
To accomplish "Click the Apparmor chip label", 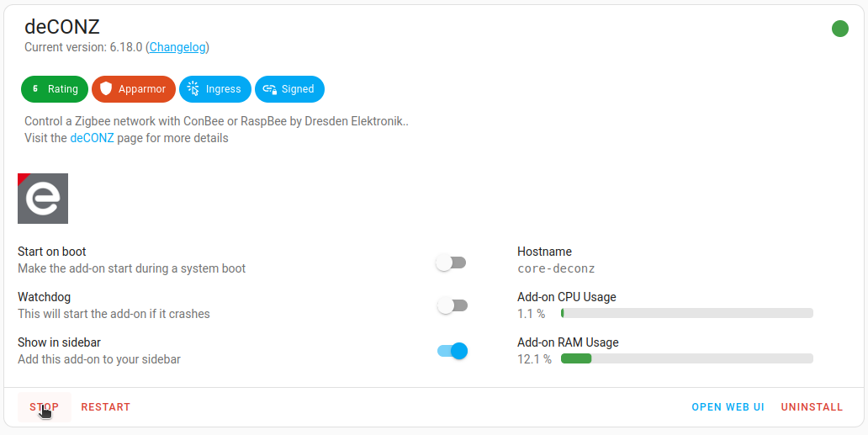I will (142, 88).
